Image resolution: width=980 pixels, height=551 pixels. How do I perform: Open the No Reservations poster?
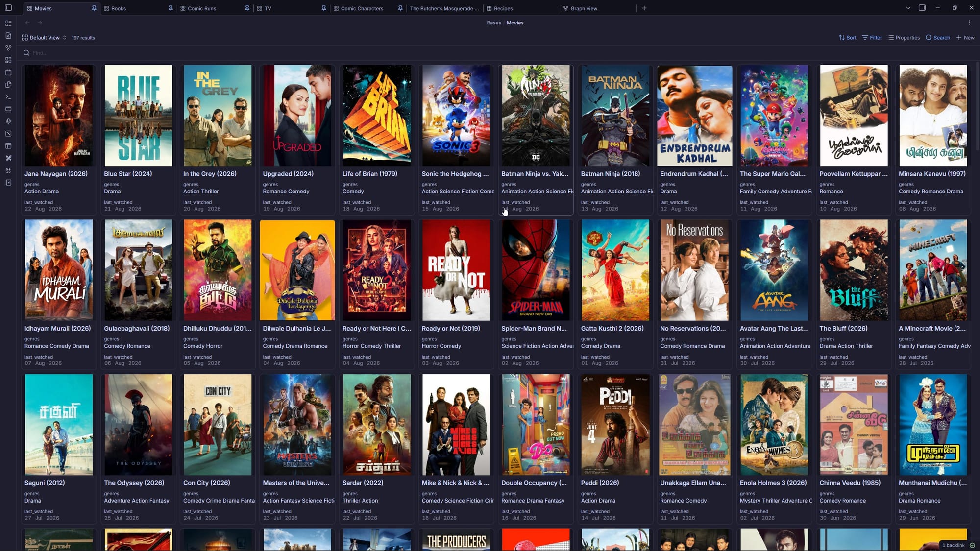pos(695,270)
